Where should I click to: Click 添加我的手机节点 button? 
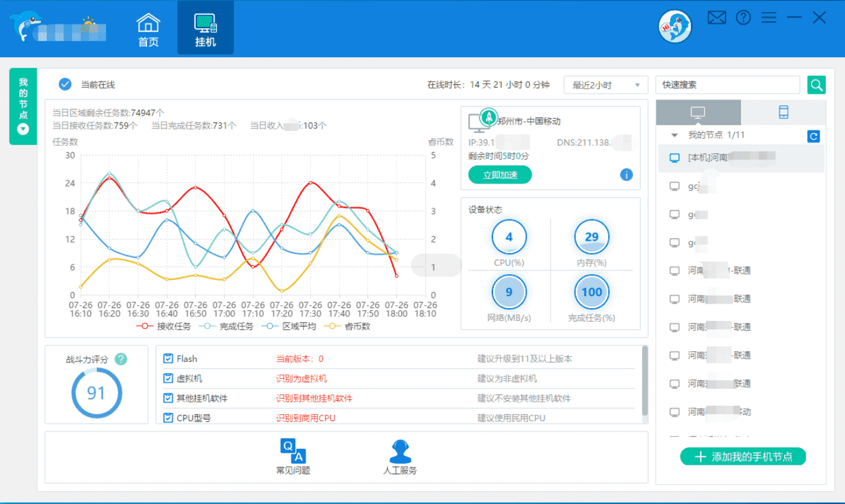pos(743,456)
